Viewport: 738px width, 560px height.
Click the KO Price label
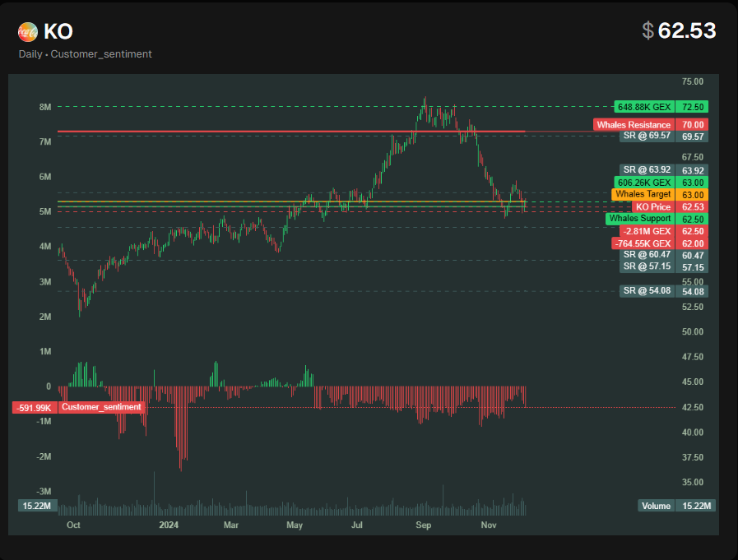652,207
